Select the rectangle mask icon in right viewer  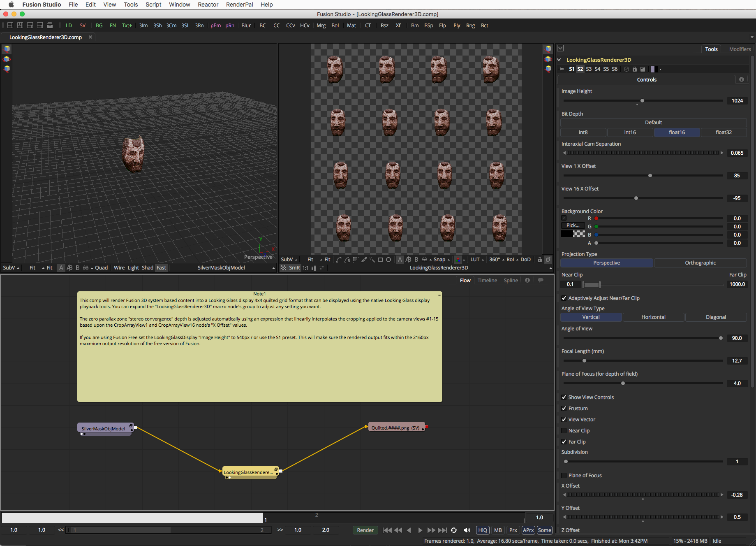[x=380, y=260]
